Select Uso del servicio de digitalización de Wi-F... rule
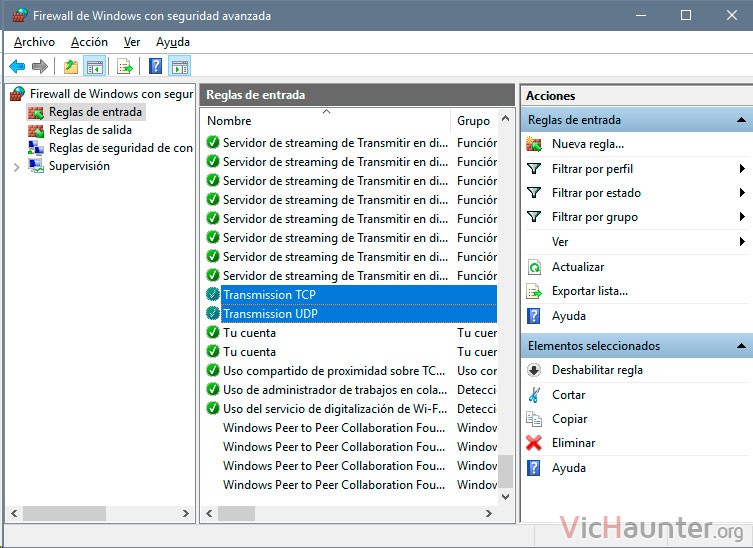 click(335, 409)
